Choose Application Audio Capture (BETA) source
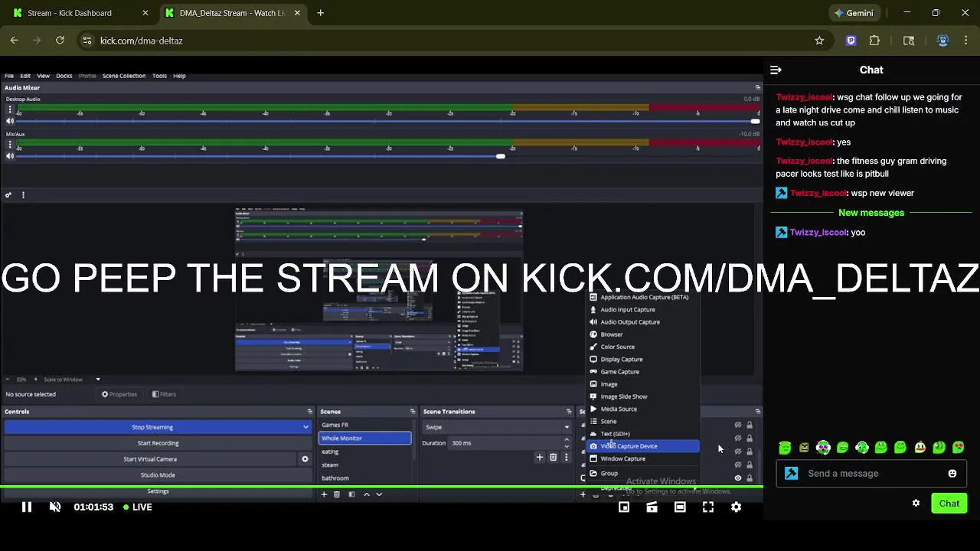Screen dimensions: 980x551 643,297
